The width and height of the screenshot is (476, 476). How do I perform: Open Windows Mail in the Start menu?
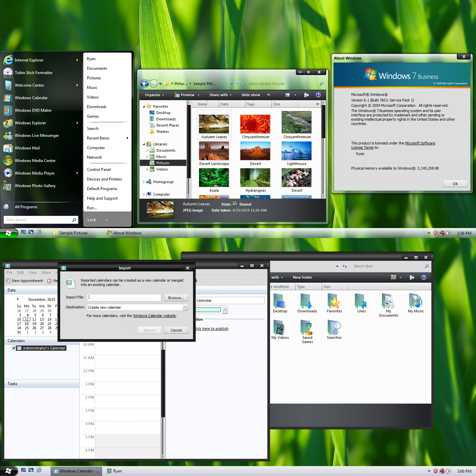pyautogui.click(x=41, y=148)
